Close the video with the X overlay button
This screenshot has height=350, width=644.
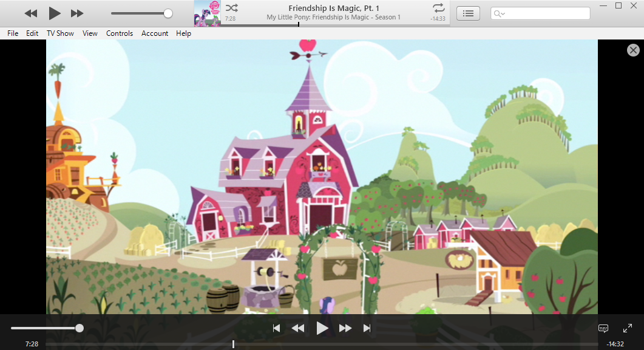click(633, 50)
